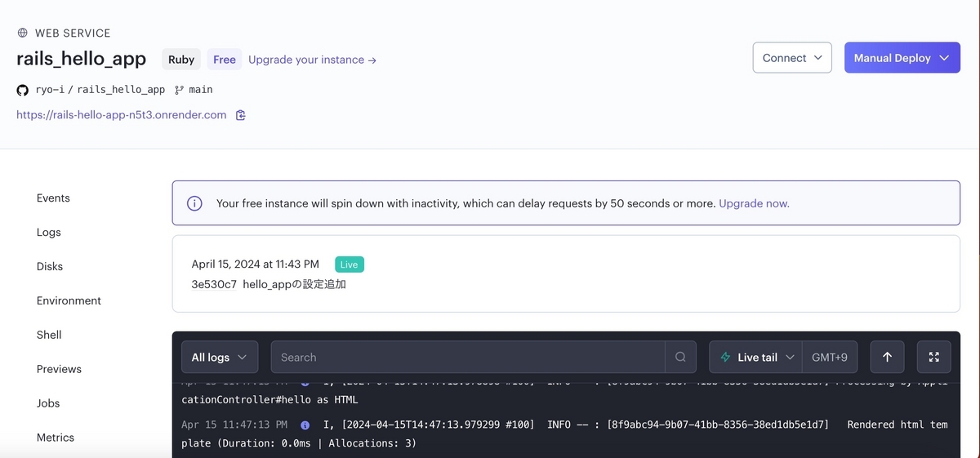Screen dimensions: 980x458
Task: Click Upgrade your instance link
Action: click(x=312, y=60)
